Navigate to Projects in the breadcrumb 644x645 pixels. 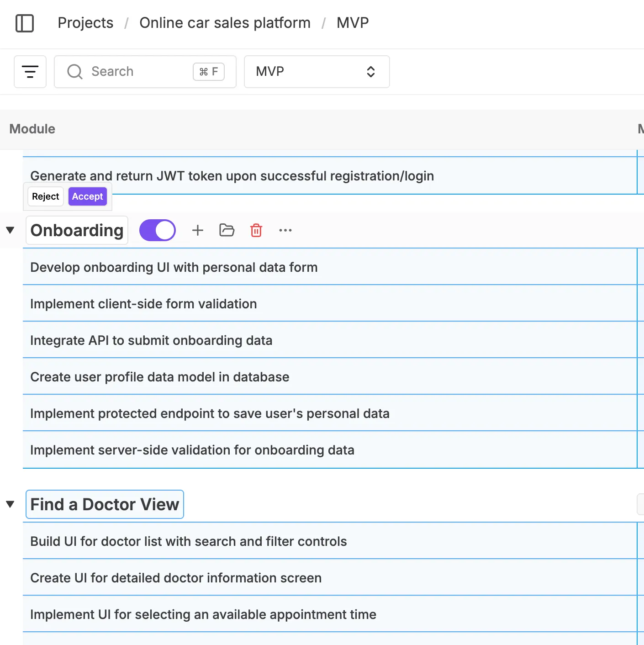tap(85, 22)
